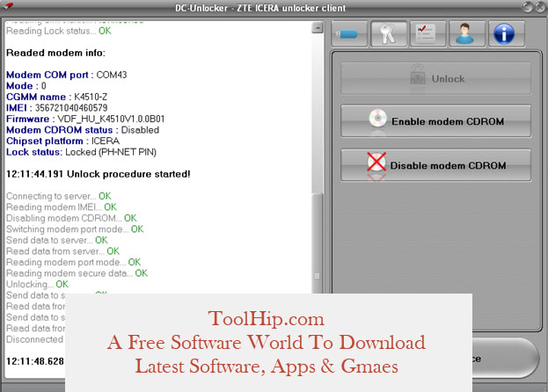The height and width of the screenshot is (392, 548).
Task: Open the user account tab icon
Action: (x=467, y=34)
